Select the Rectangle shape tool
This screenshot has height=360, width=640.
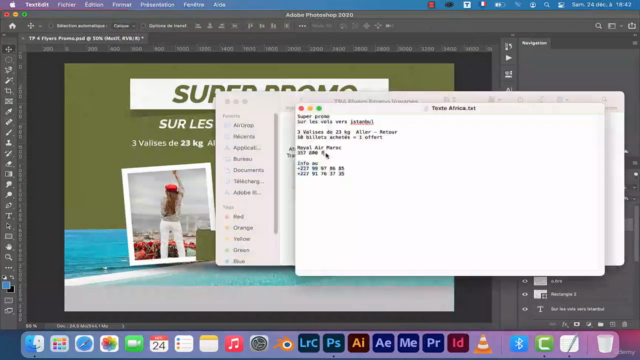[9, 237]
